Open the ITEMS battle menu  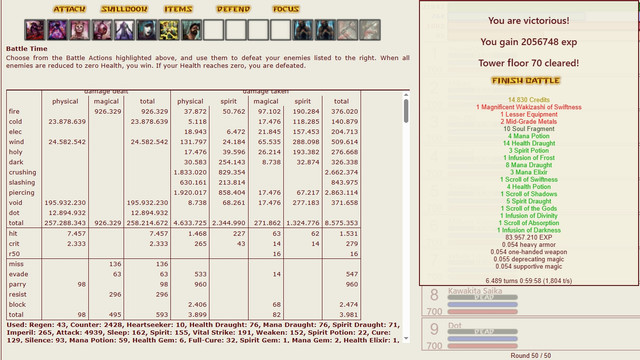[178, 9]
